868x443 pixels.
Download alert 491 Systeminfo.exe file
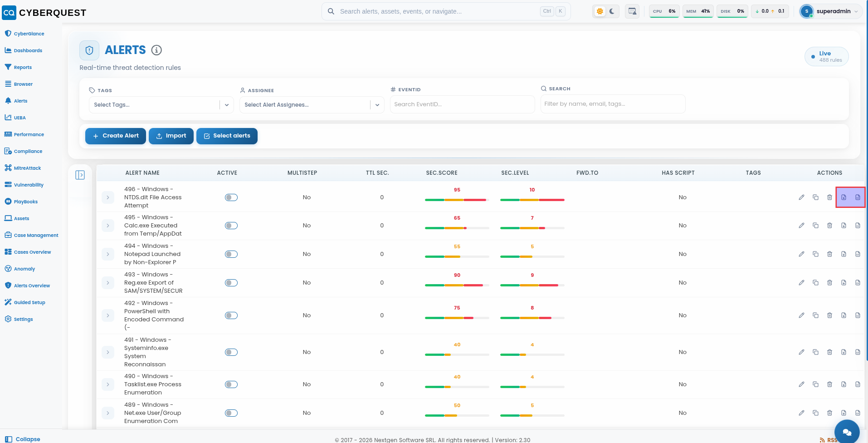pos(844,352)
